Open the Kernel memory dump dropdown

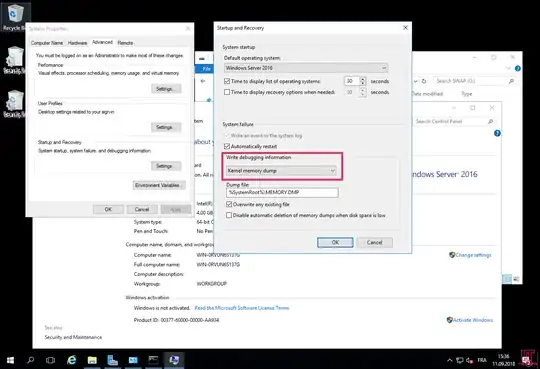(281, 171)
